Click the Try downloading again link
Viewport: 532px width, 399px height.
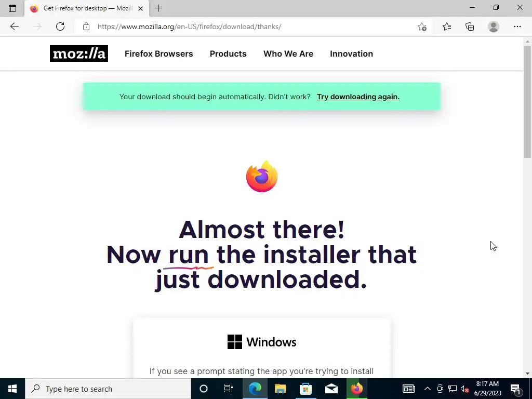(358, 97)
